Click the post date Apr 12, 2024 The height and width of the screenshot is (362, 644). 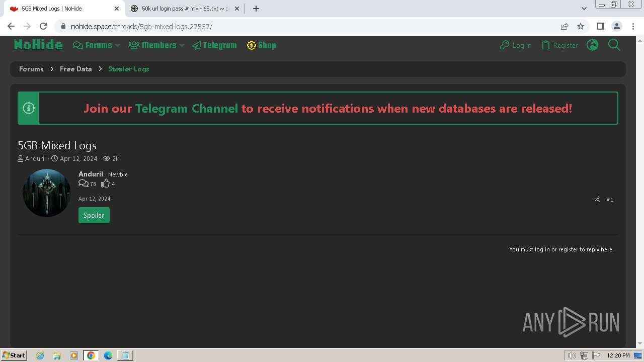point(95,199)
